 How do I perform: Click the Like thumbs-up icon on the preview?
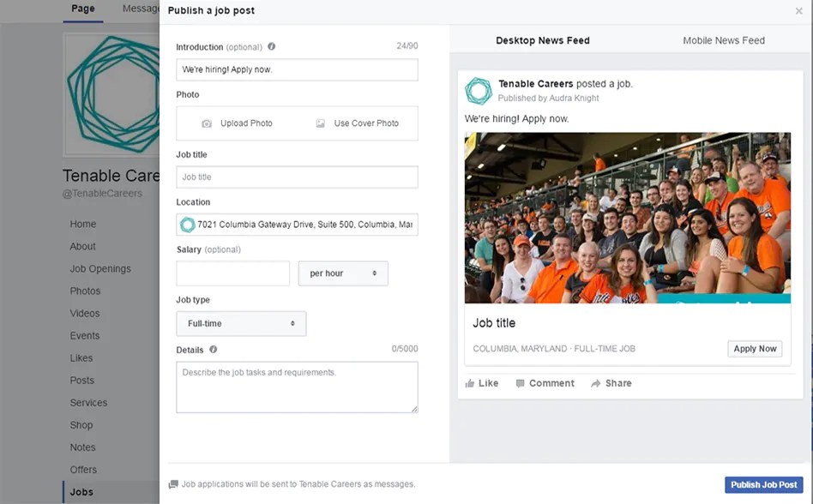coord(469,383)
